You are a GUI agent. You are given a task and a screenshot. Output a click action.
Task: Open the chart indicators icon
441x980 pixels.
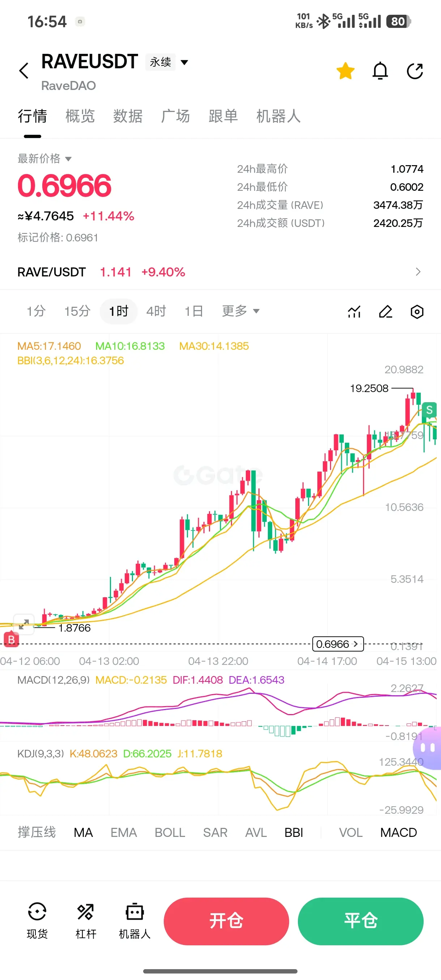coord(354,311)
